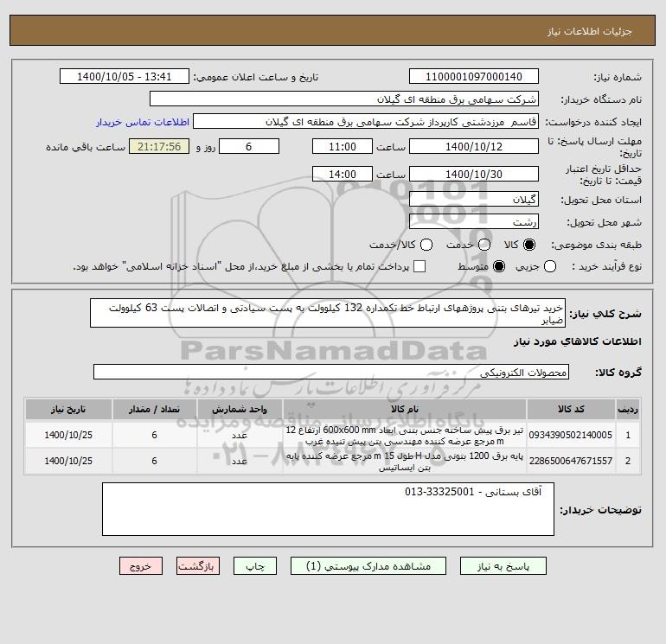Click the buyer organization name field
Screen dimensions: 666x644
point(344,99)
